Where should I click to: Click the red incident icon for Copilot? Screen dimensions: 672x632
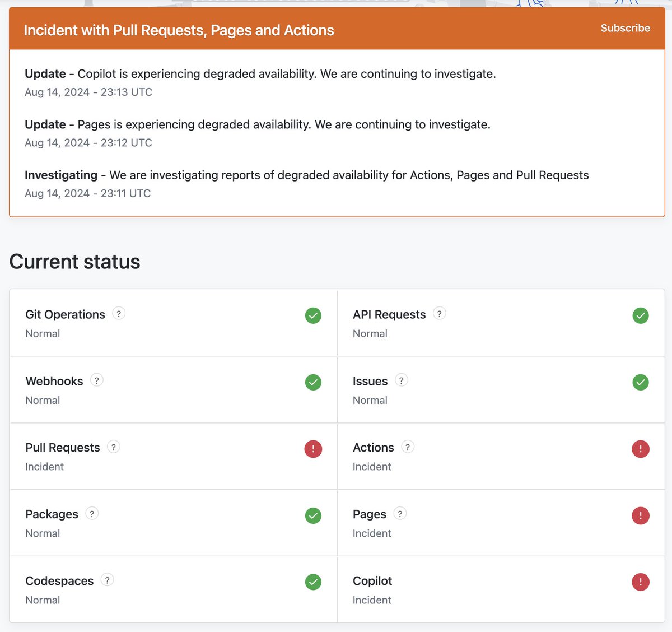(x=641, y=582)
